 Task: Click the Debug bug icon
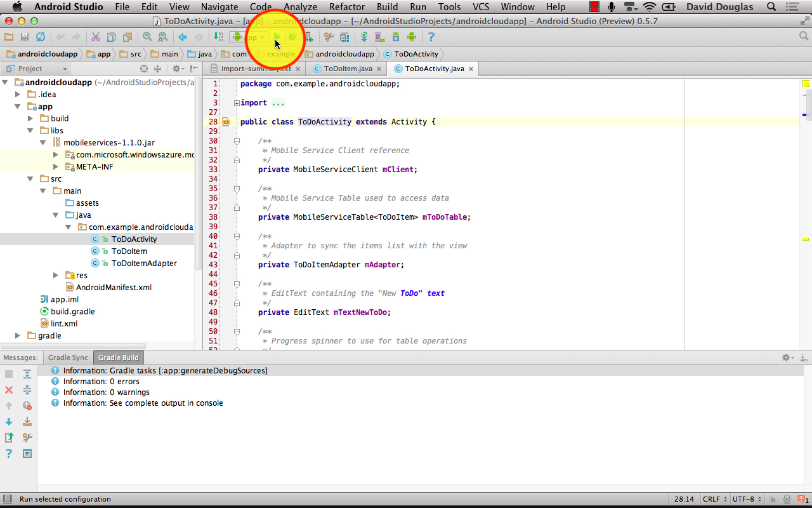(x=292, y=37)
